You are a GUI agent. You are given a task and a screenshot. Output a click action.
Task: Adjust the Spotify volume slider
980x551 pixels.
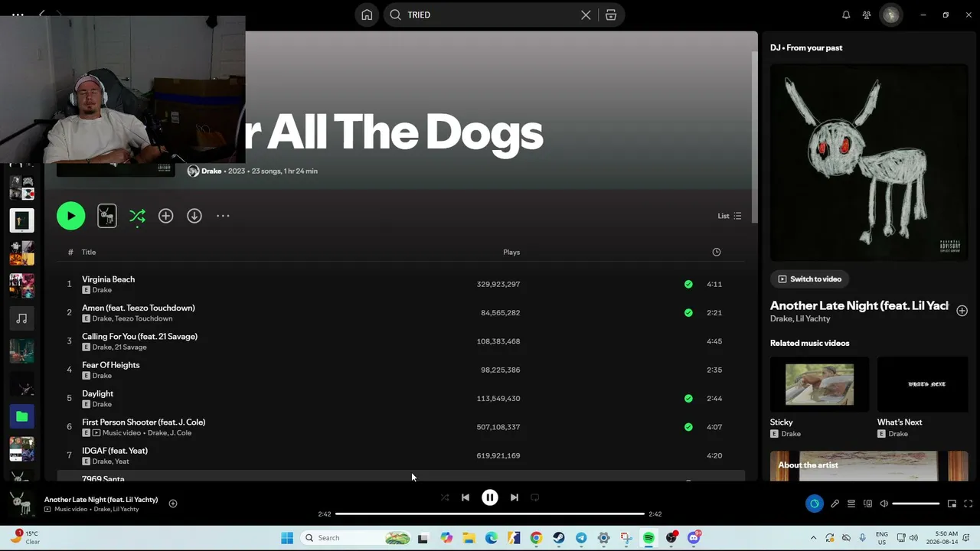[916, 504]
